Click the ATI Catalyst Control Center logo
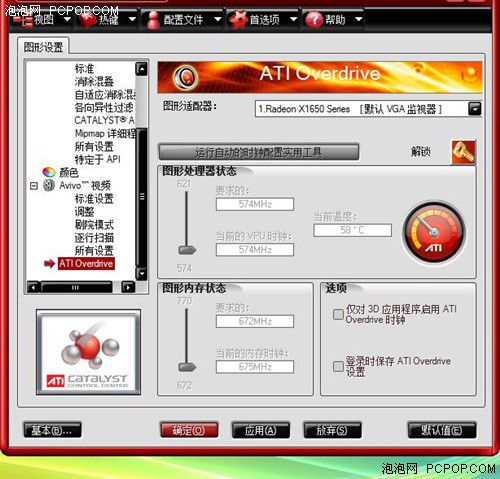The width and height of the screenshot is (500, 479). coord(88,352)
